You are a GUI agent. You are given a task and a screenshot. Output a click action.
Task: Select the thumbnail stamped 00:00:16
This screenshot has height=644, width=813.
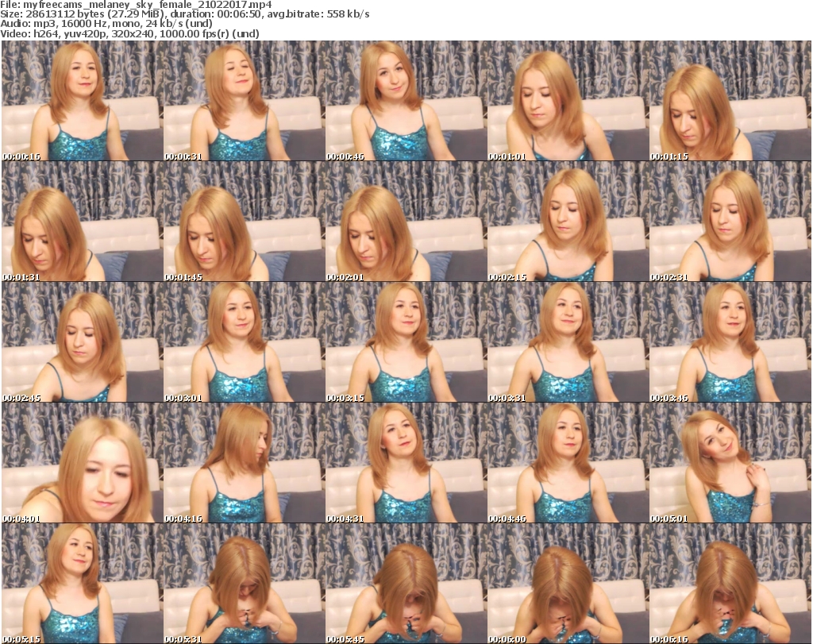pyautogui.click(x=83, y=101)
